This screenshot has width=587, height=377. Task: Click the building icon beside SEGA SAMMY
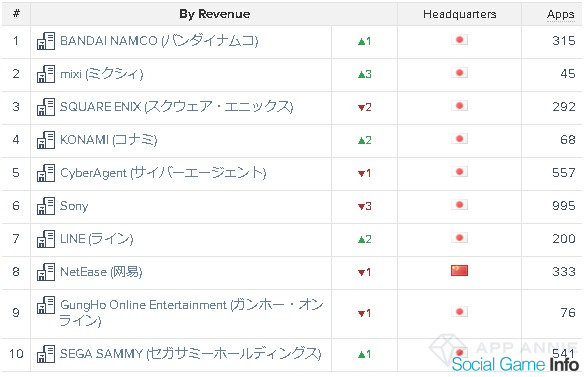[x=46, y=354]
